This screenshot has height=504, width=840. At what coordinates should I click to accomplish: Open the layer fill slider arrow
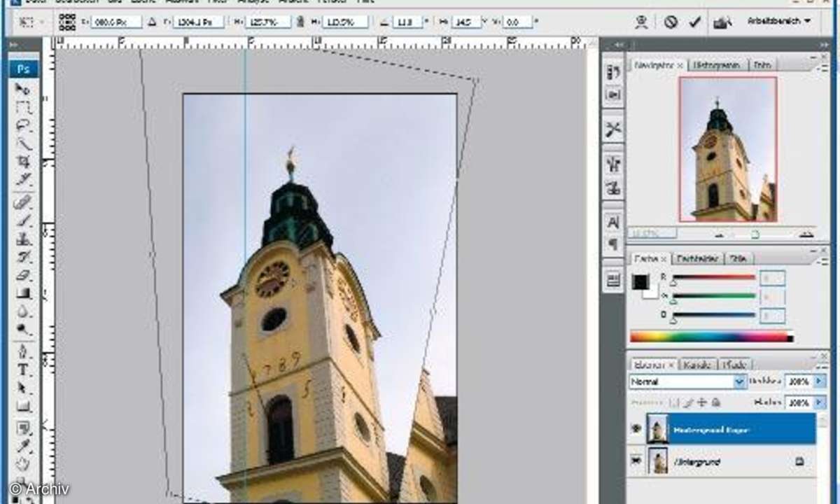click(x=819, y=403)
